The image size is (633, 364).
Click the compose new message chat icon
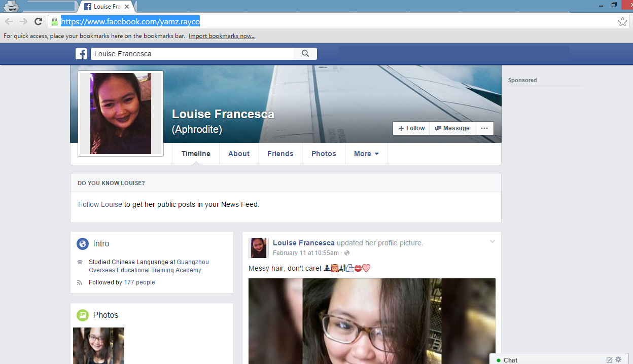(x=610, y=360)
